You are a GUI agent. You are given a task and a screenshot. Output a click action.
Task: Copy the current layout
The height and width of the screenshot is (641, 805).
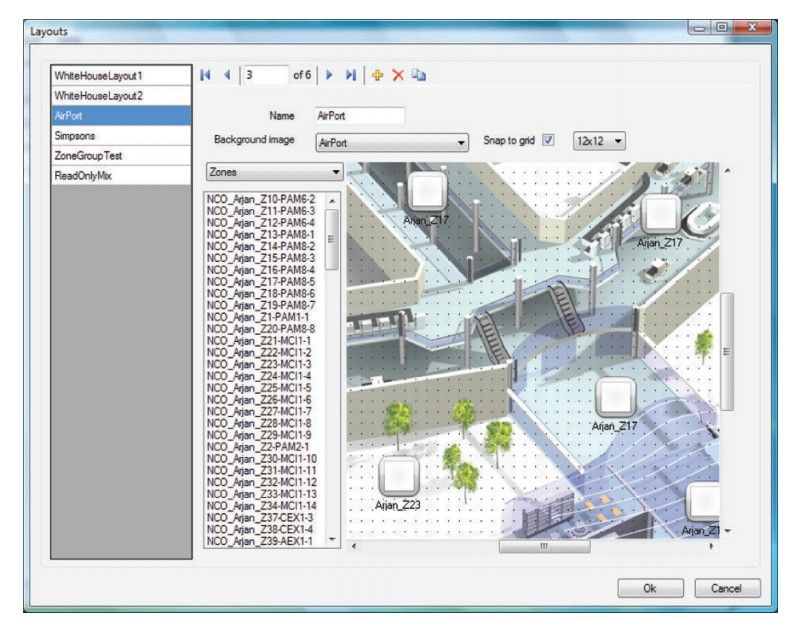click(418, 75)
